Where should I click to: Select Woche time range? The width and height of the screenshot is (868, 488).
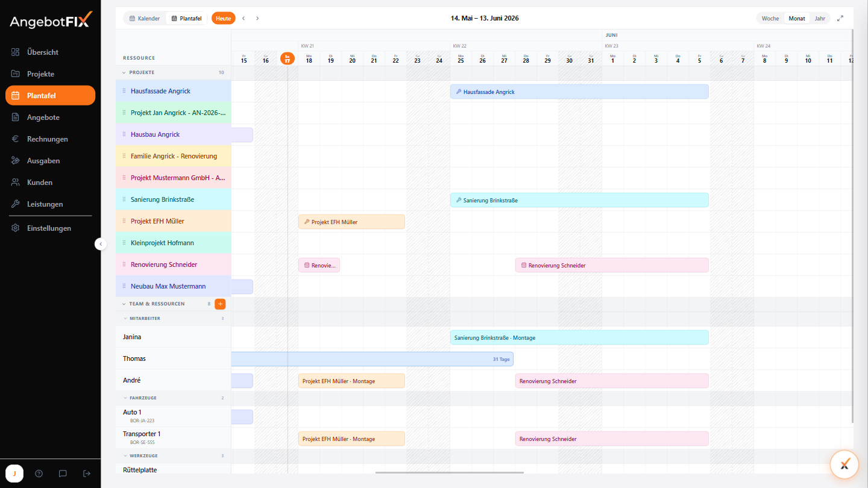point(770,19)
